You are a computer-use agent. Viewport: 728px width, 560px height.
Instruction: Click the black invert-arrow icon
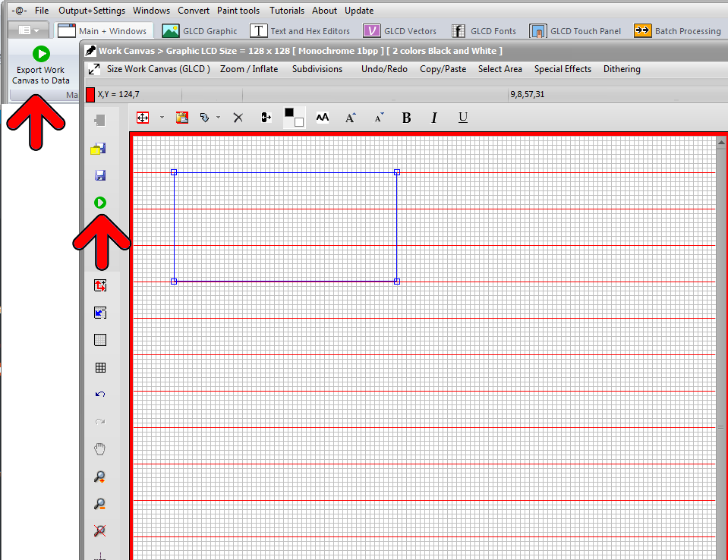click(266, 118)
